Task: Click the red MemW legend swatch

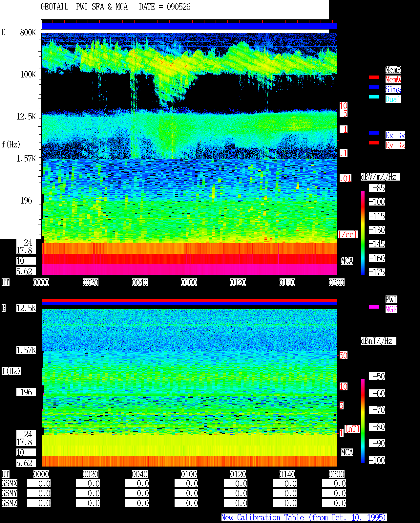Action: [x=374, y=77]
